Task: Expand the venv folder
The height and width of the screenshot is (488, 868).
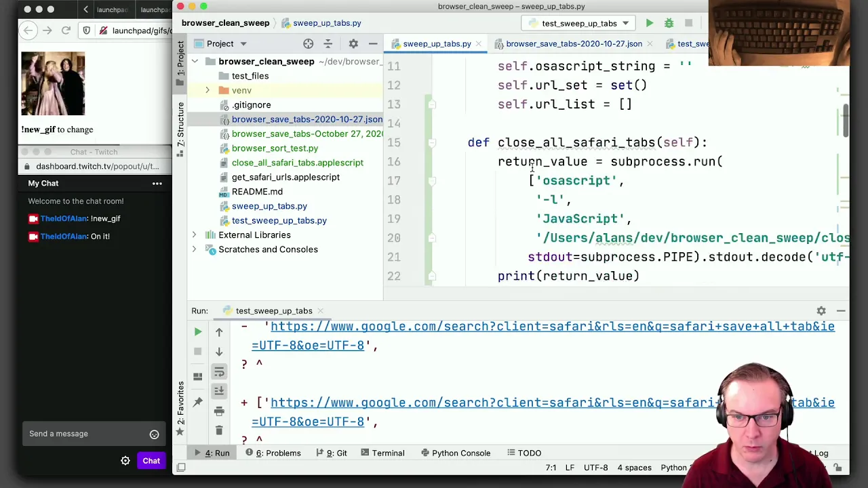Action: (x=208, y=90)
